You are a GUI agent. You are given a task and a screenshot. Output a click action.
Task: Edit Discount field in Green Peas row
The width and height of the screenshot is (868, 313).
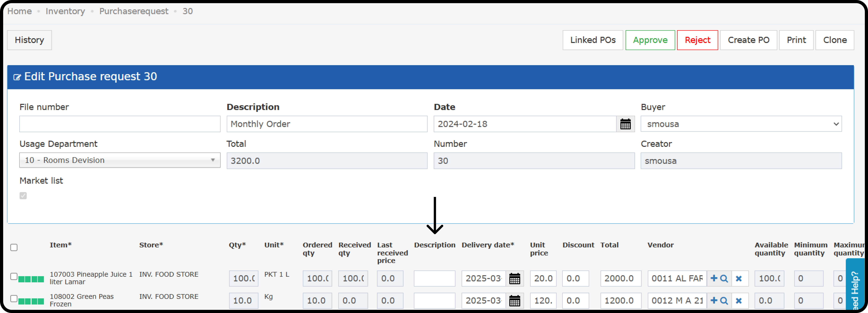(576, 301)
